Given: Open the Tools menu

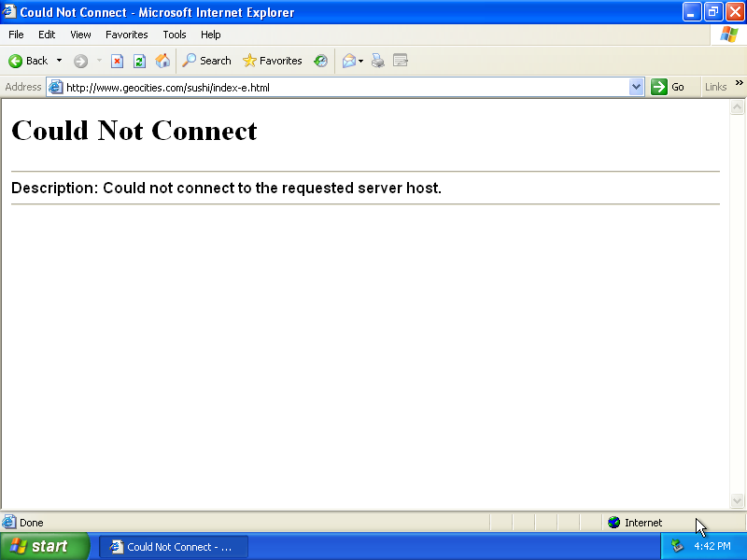Looking at the screenshot, I should pyautogui.click(x=175, y=35).
